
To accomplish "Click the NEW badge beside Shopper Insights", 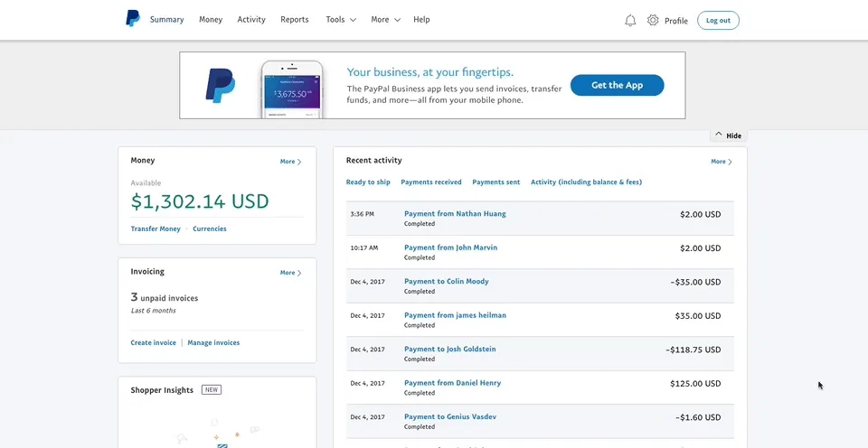I will tap(212, 390).
